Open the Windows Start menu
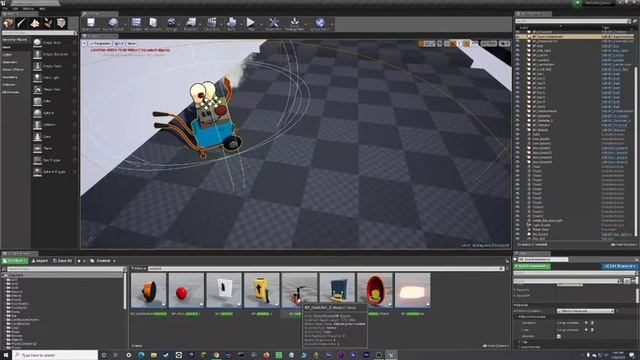 click(6, 355)
